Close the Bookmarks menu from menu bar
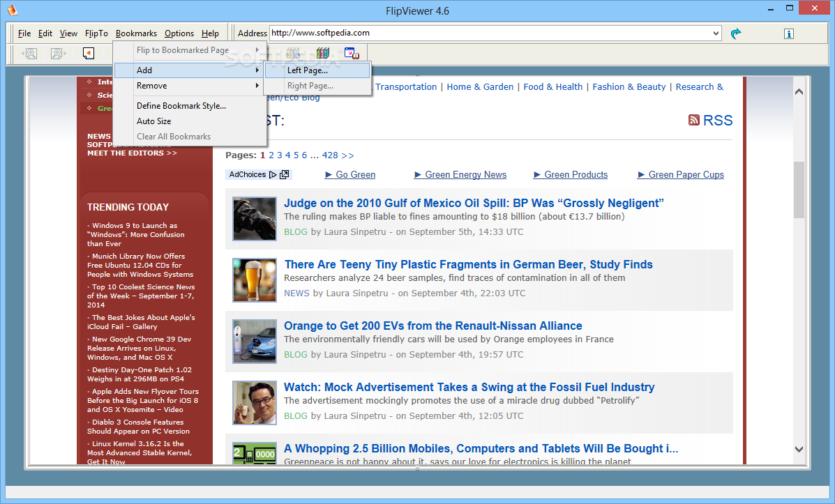This screenshot has height=504, width=835. click(136, 33)
